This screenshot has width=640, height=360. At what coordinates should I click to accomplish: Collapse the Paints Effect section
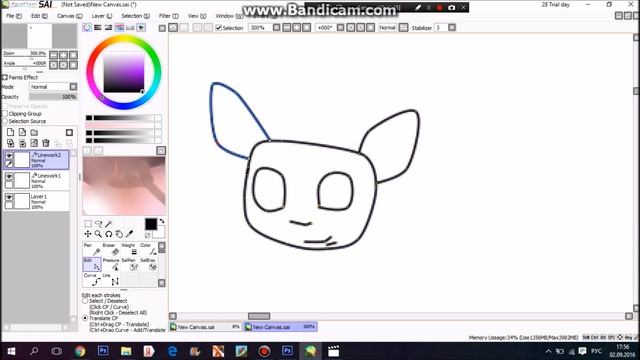click(x=5, y=77)
